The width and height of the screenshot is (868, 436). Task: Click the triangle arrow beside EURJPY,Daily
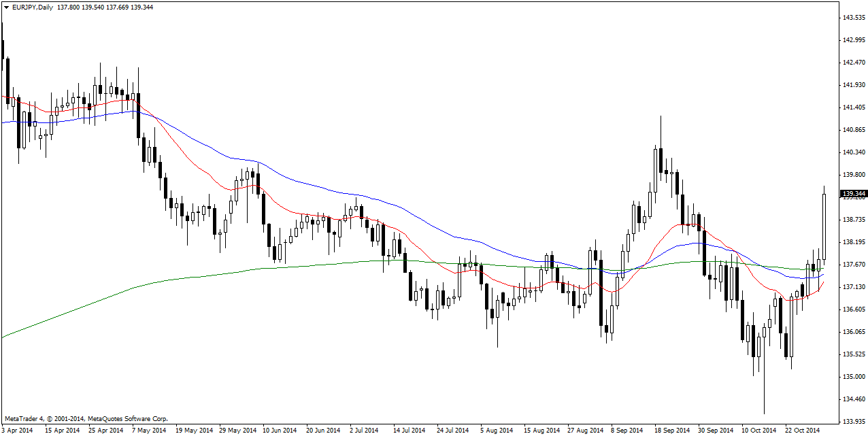6,6
